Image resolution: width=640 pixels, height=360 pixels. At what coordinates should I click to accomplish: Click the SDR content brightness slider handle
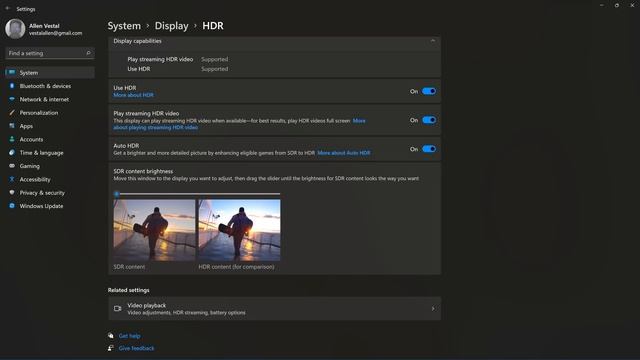click(x=116, y=194)
